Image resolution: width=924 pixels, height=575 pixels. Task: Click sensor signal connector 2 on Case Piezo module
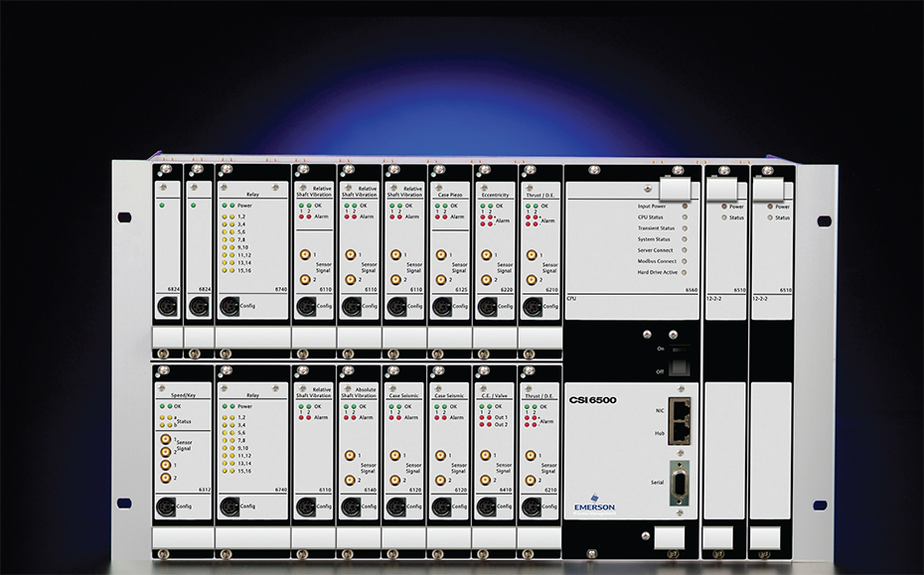(x=441, y=279)
